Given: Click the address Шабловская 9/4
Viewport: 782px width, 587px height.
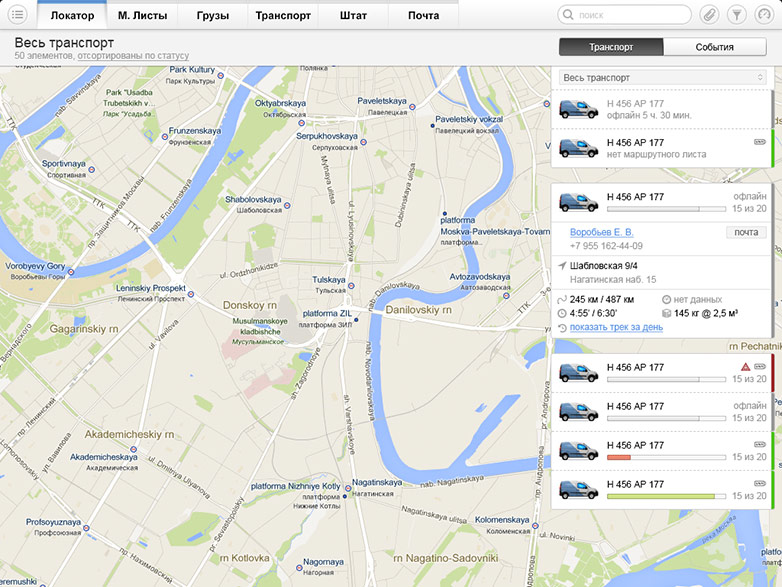Looking at the screenshot, I should click(603, 266).
